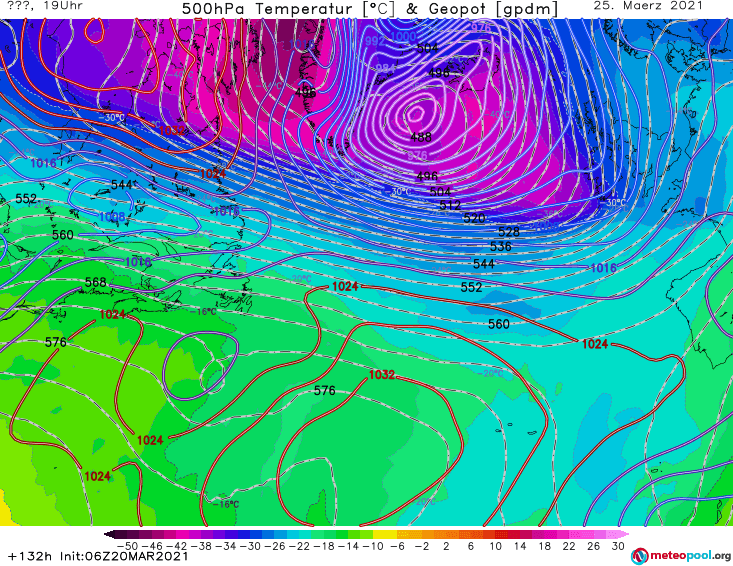Click the -50 value on the color scale

pyautogui.click(x=127, y=546)
